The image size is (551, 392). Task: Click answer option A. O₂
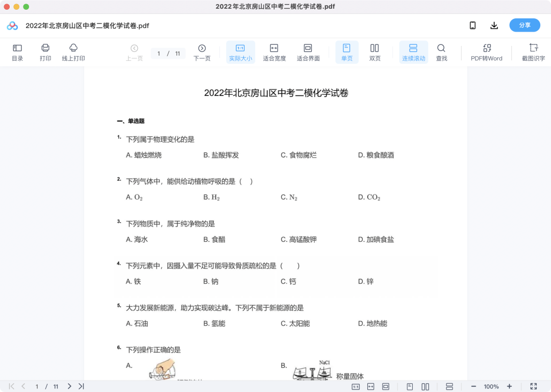(x=134, y=197)
